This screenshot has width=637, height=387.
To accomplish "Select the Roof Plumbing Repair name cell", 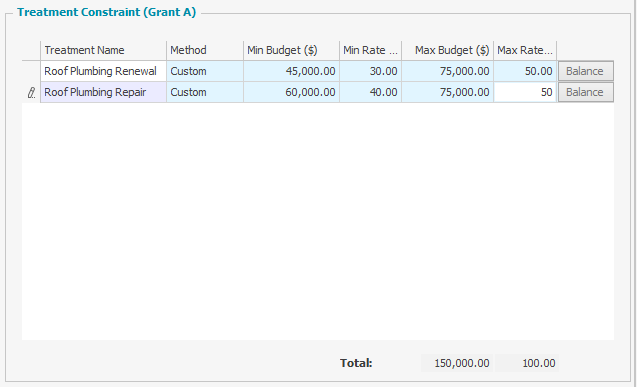I will 103,92.
